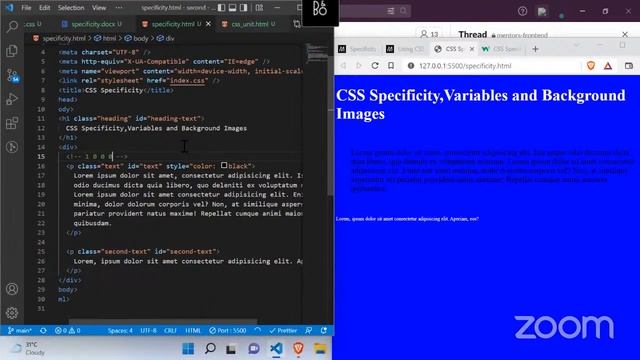Open Windows taskbar Search
This screenshot has width=640, height=360.
pyautogui.click(x=210, y=349)
